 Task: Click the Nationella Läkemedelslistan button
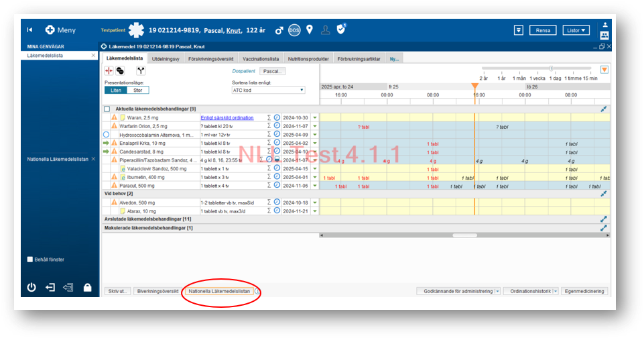[x=219, y=292]
